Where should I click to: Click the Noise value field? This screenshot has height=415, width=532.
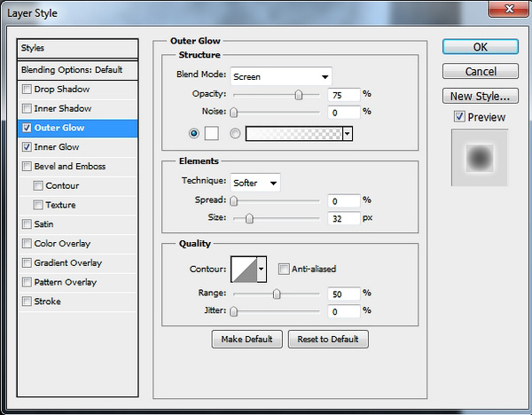[x=344, y=113]
